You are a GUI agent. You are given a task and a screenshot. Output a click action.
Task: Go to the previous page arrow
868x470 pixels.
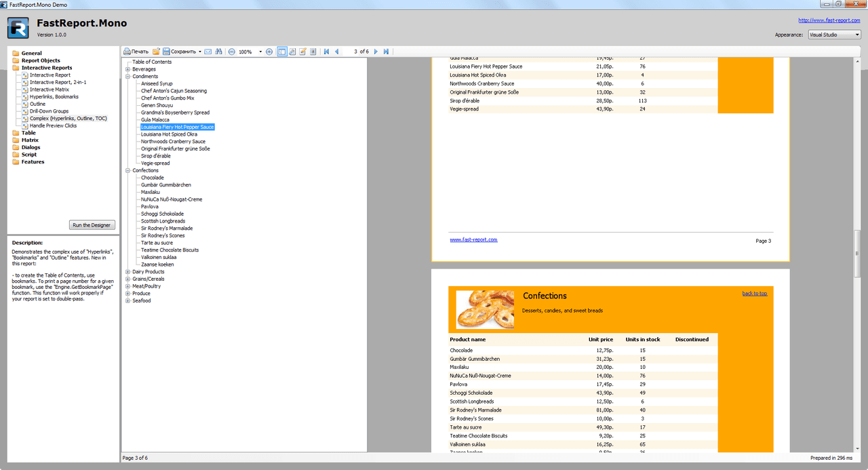coord(336,52)
